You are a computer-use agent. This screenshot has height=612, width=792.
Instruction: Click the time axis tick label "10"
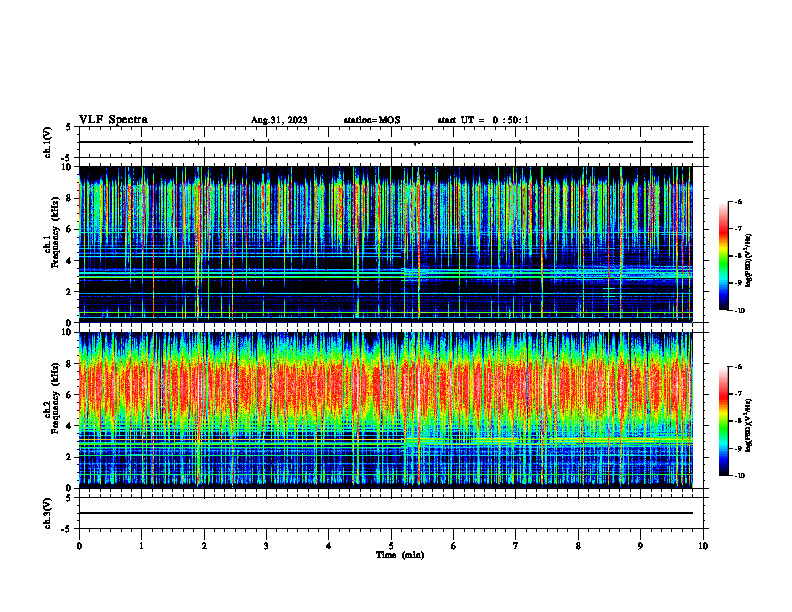tap(703, 546)
